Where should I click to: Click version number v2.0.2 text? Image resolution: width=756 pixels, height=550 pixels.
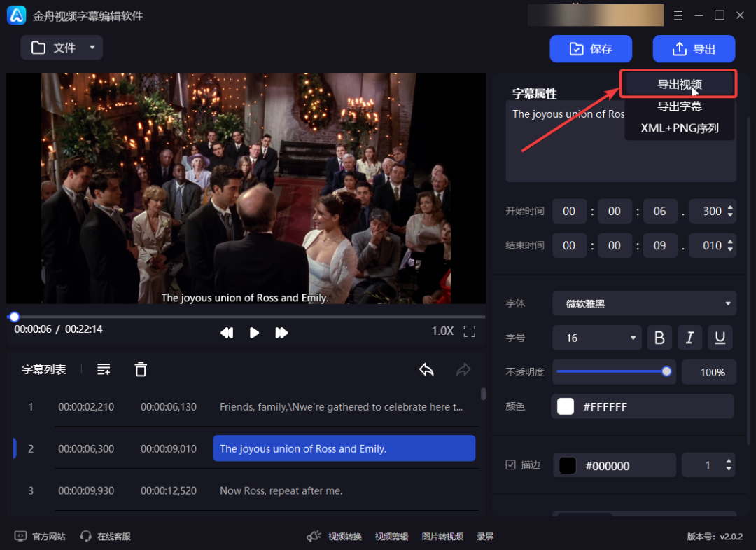[x=715, y=537]
